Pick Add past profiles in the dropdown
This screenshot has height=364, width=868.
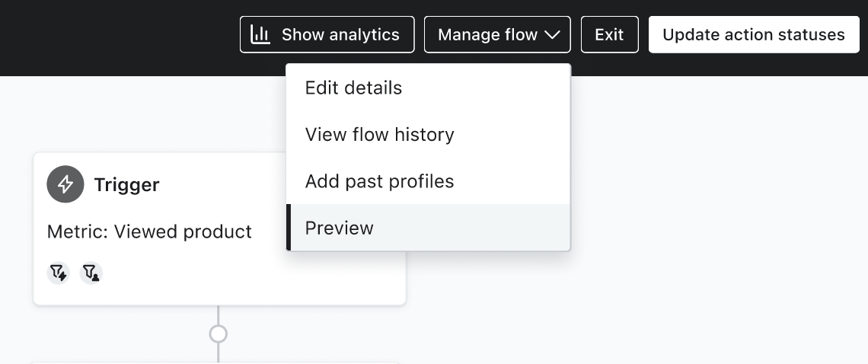(x=379, y=181)
